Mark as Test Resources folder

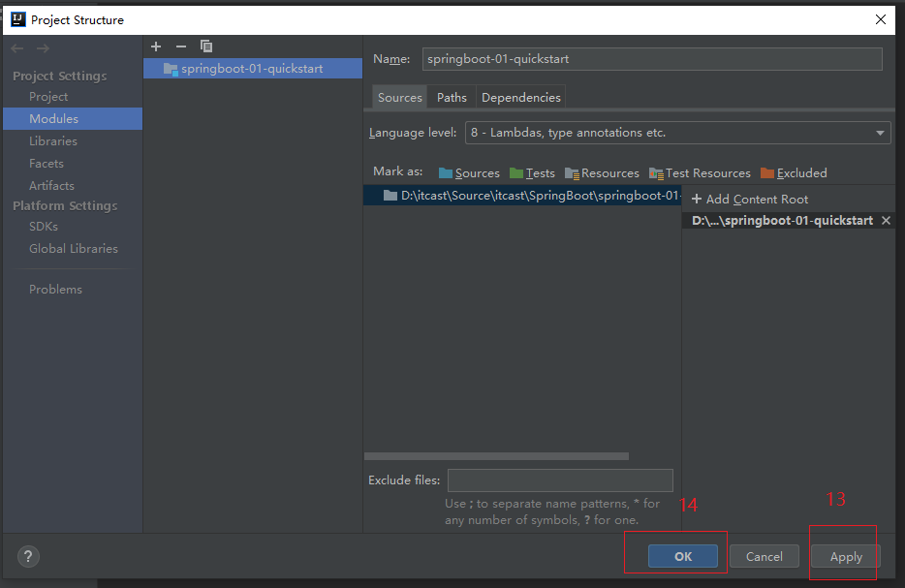(x=700, y=173)
